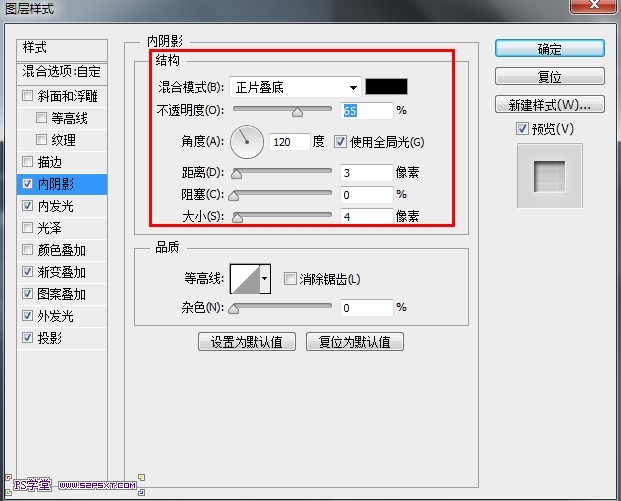The width and height of the screenshot is (621, 501).
Task: Toggle the 预览 checkbox
Action: (522, 128)
